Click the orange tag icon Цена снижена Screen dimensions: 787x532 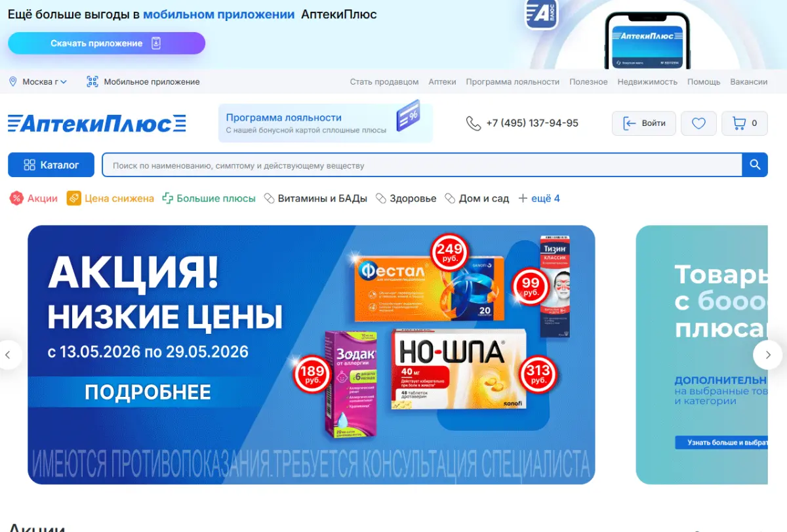(73, 198)
